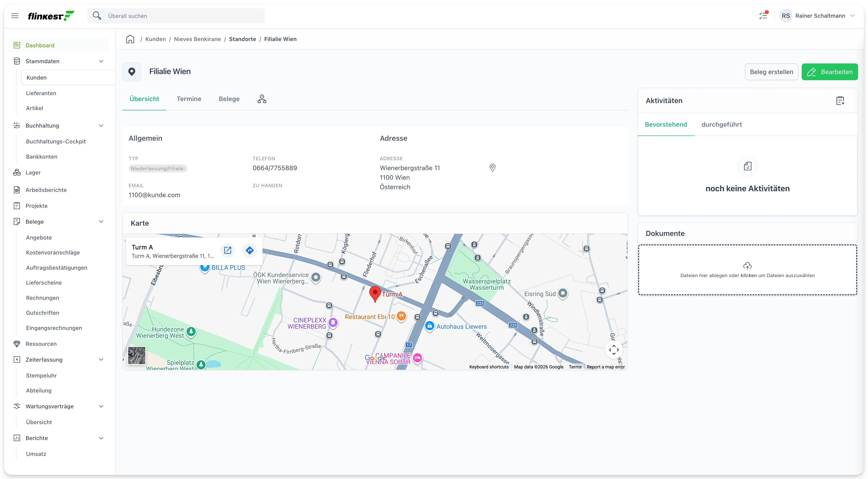Open Eingangsrechnungen in the sidebar
This screenshot has width=868, height=479.
[54, 328]
